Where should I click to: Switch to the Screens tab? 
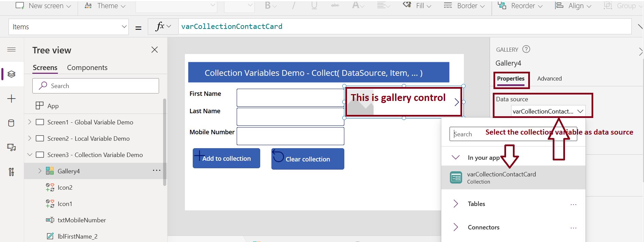45,68
